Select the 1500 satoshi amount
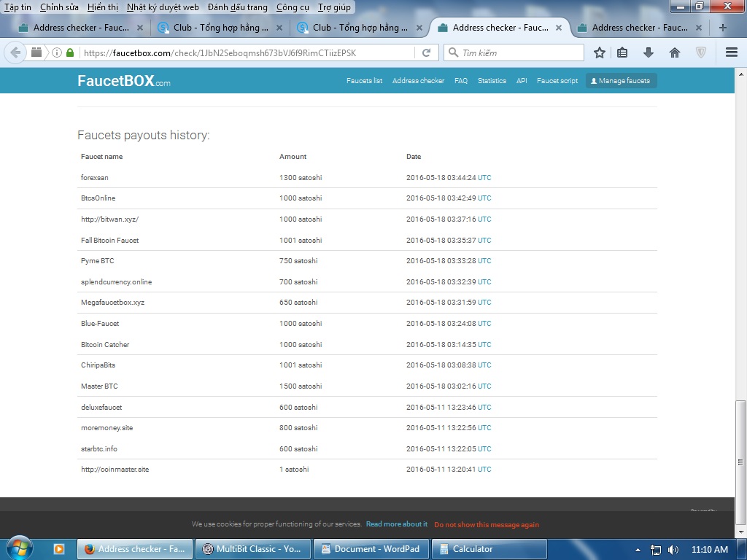The height and width of the screenshot is (560, 747). pyautogui.click(x=300, y=386)
